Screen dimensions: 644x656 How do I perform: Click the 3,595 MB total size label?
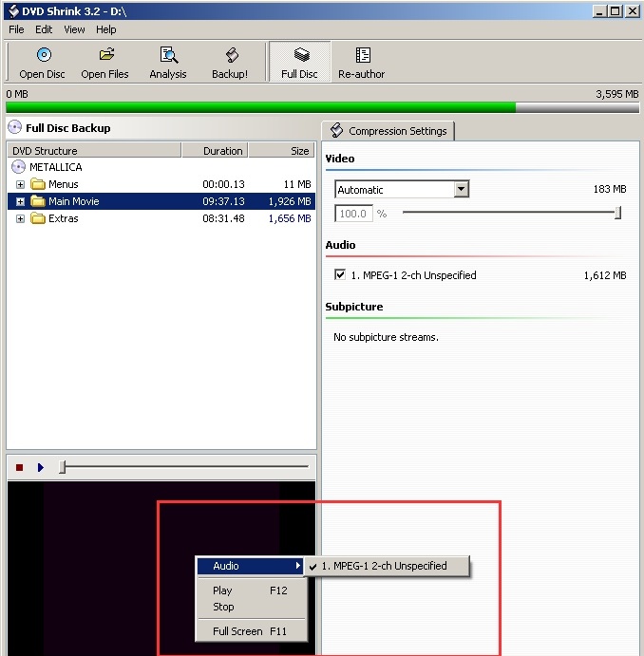617,94
